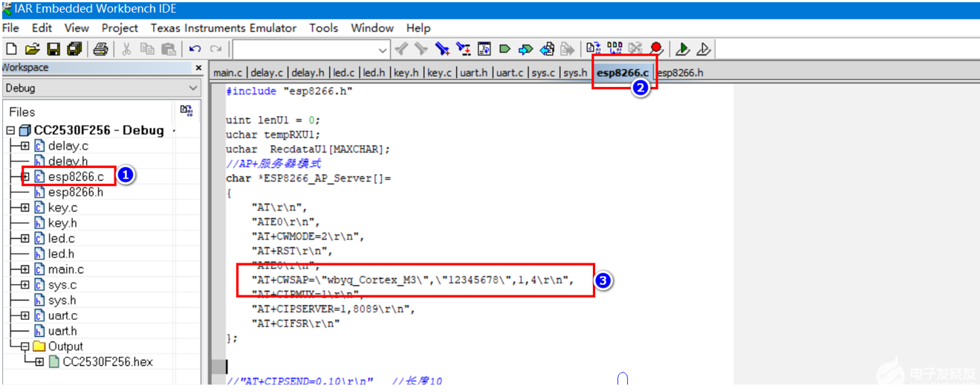The width and height of the screenshot is (980, 392).
Task: Expand the key.c tree node
Action: (x=25, y=208)
